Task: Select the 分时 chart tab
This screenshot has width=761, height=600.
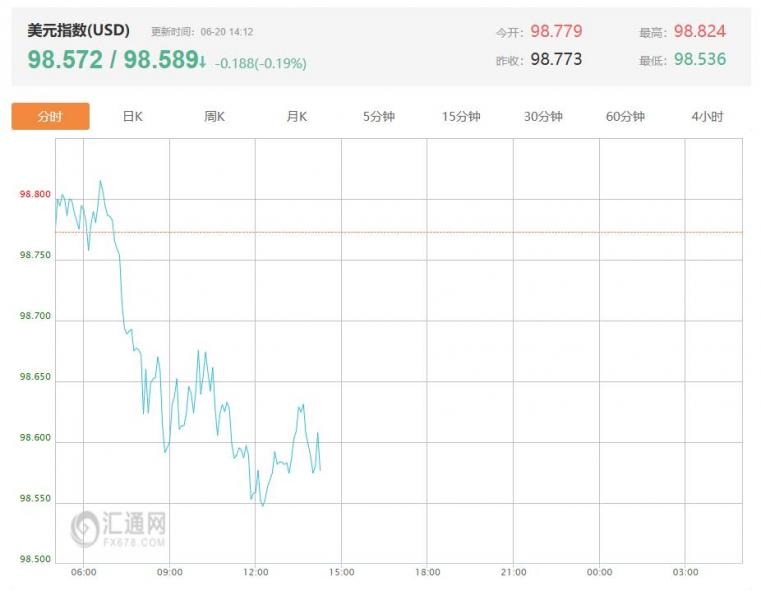Action: (x=50, y=116)
